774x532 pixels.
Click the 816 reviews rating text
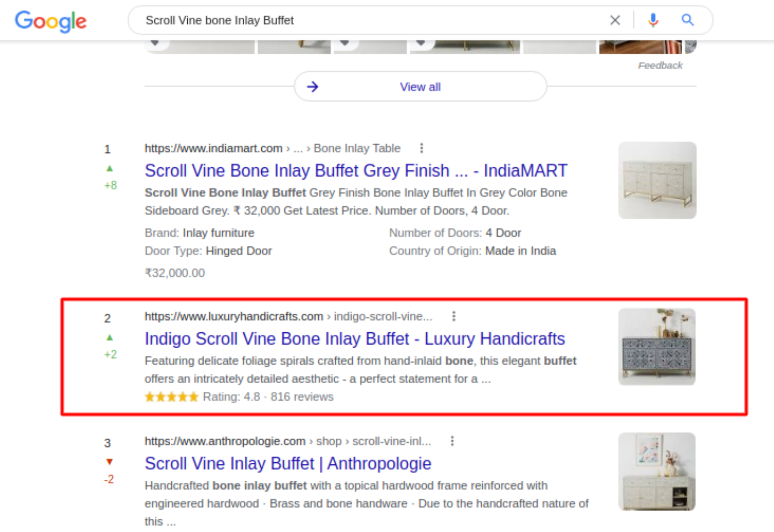302,397
